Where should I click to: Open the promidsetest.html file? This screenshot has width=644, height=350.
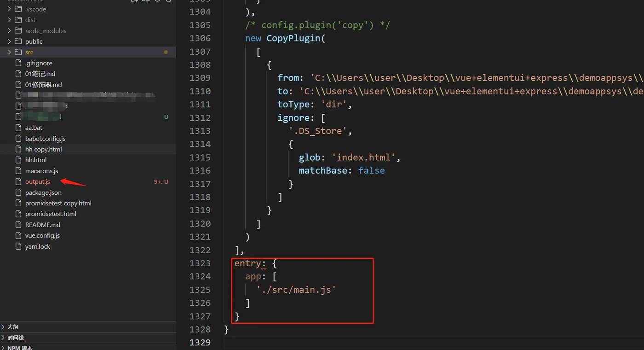(x=51, y=214)
